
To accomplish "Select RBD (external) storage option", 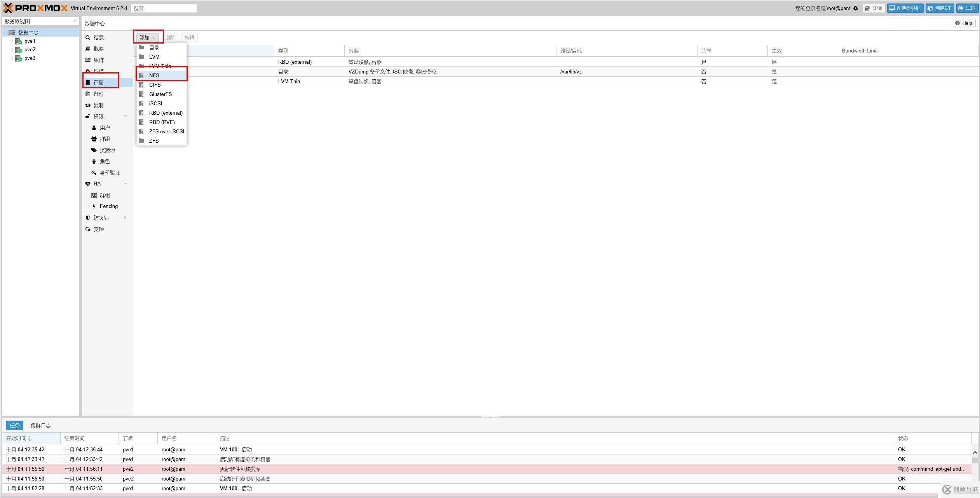I will tap(166, 112).
